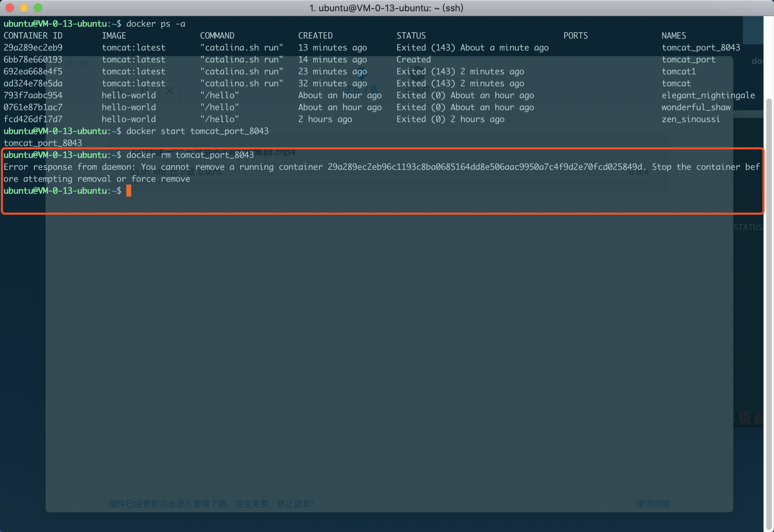The height and width of the screenshot is (532, 774).
Task: Click name tomcat_port in NAMES column
Action: (x=689, y=59)
